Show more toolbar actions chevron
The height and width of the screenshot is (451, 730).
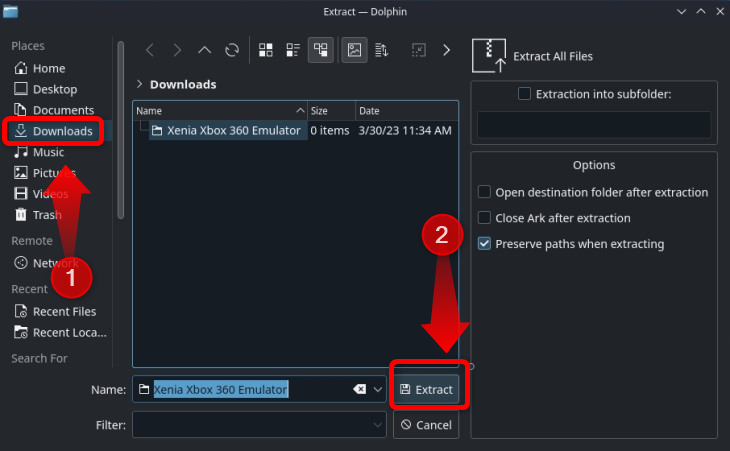(x=446, y=50)
